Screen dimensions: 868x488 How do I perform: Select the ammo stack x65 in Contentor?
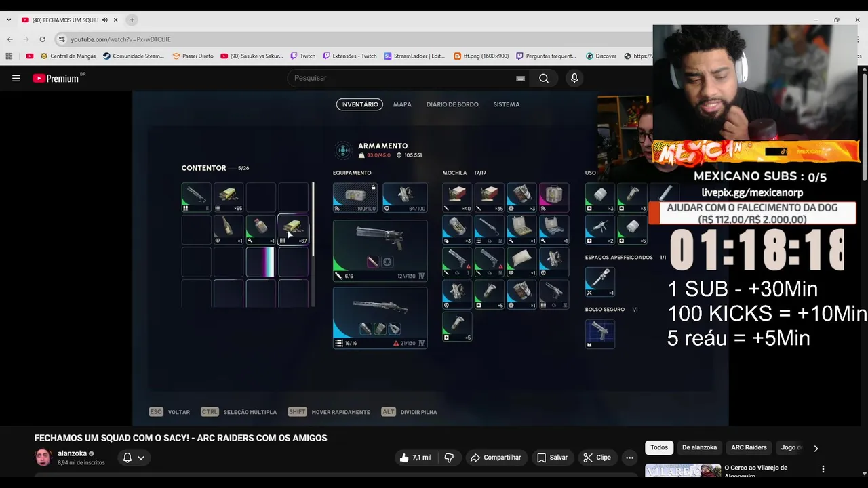tap(229, 197)
